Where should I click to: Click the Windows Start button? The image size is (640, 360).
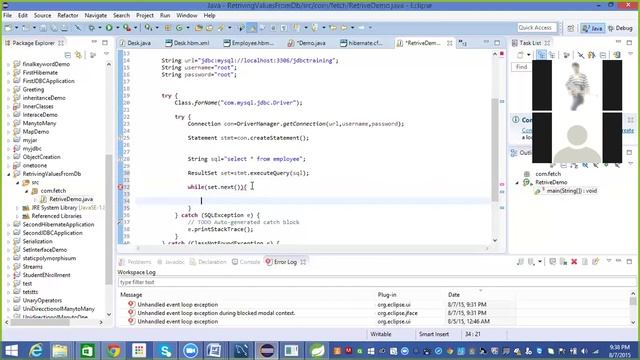click(11, 351)
